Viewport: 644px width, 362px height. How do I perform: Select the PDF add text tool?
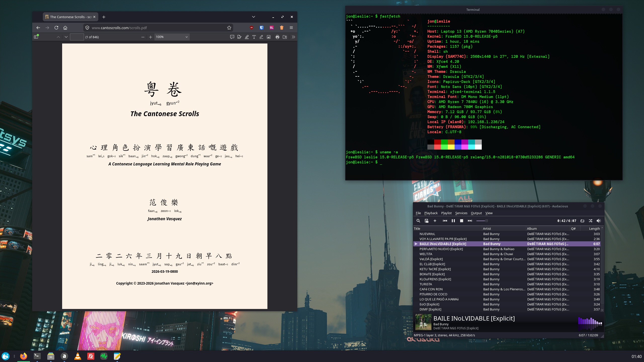click(254, 37)
